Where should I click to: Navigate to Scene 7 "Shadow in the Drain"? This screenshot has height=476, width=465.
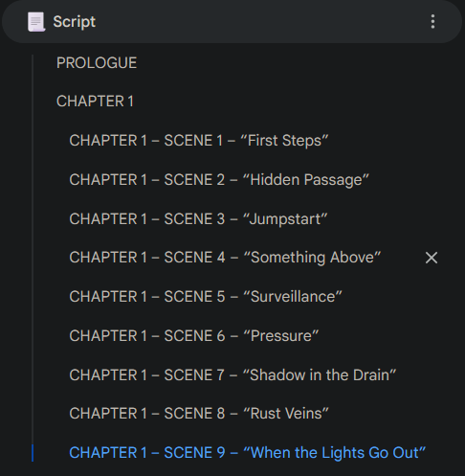232,375
